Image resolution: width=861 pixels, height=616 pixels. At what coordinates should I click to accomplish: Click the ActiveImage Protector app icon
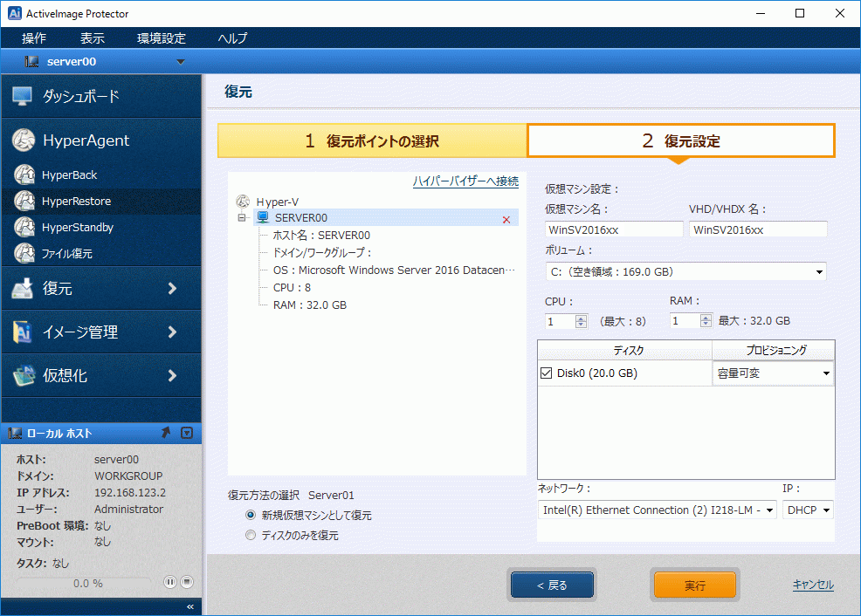click(14, 13)
